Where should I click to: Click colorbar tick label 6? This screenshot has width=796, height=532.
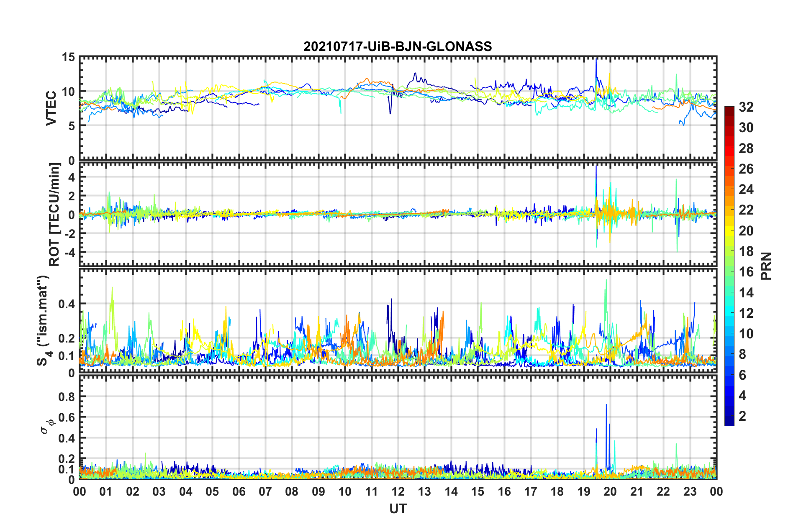(742, 375)
